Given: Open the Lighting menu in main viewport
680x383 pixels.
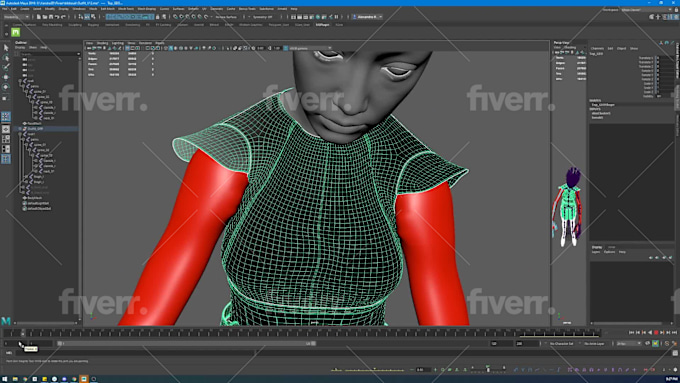Looking at the screenshot, I should [x=118, y=43].
